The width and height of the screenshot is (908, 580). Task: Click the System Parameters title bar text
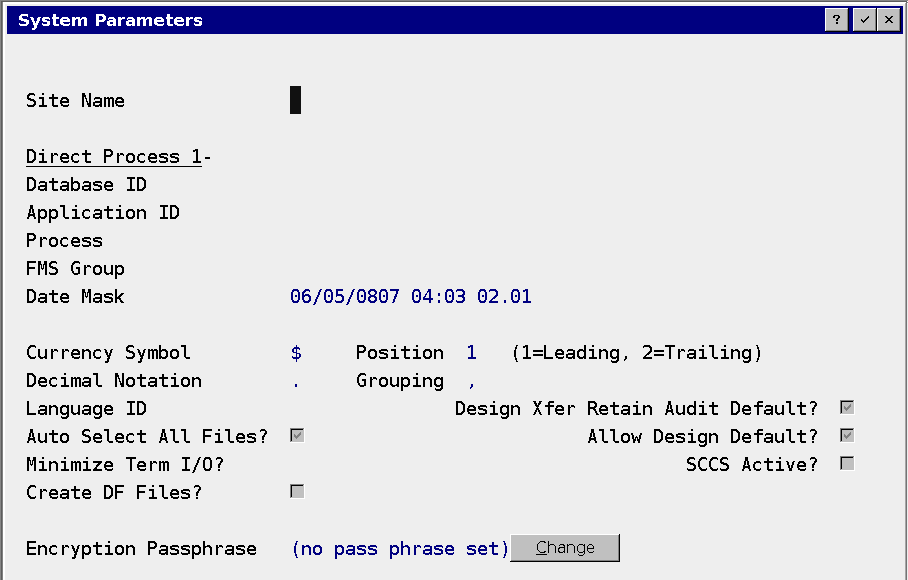coord(110,20)
